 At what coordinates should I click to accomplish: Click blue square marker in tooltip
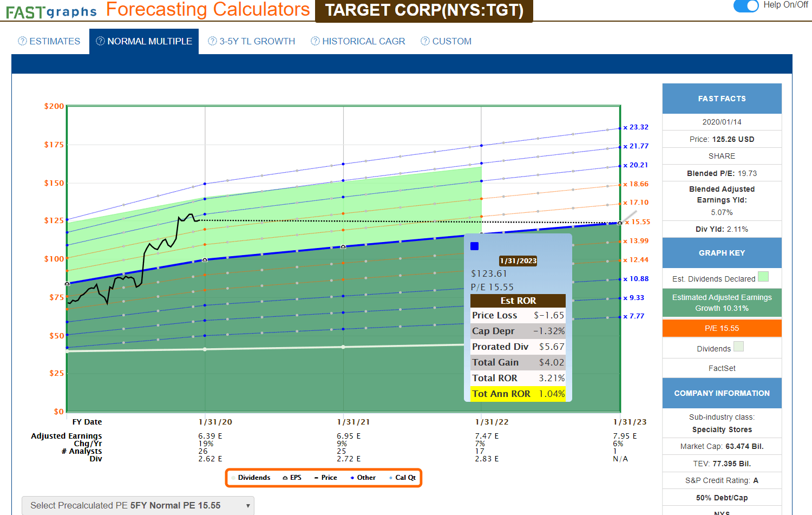click(475, 246)
